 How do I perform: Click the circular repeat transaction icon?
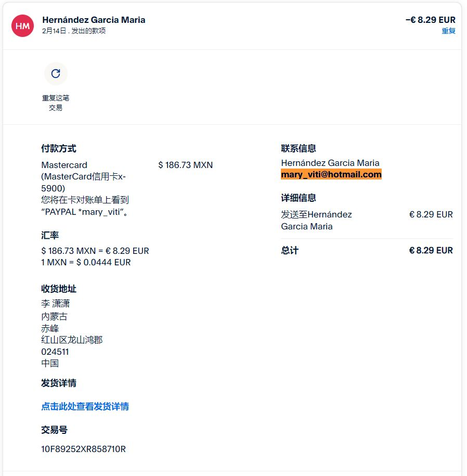point(56,73)
